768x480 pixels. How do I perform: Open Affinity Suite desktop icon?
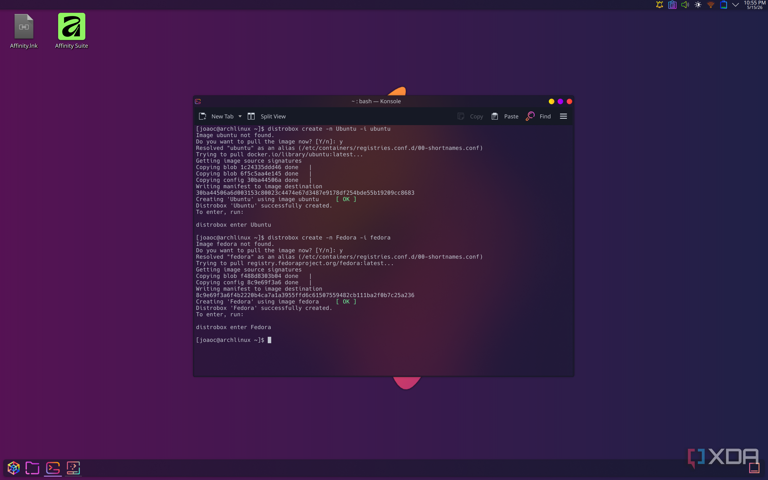point(72,31)
